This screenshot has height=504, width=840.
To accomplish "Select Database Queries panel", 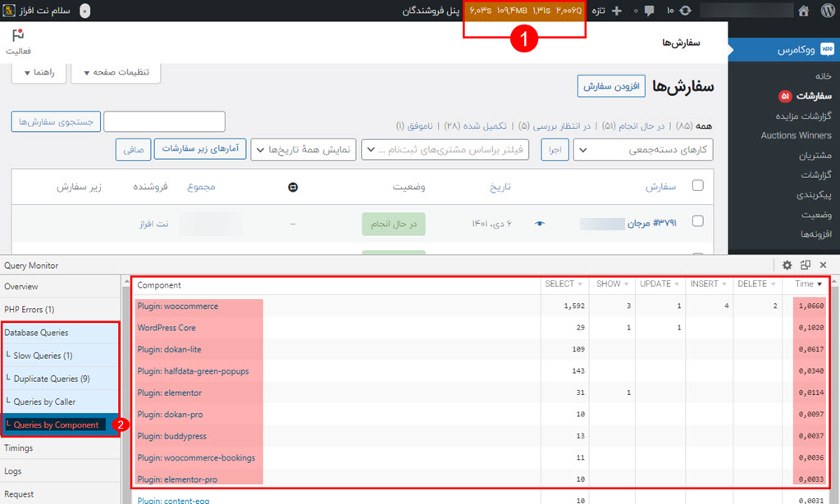I will (x=60, y=332).
